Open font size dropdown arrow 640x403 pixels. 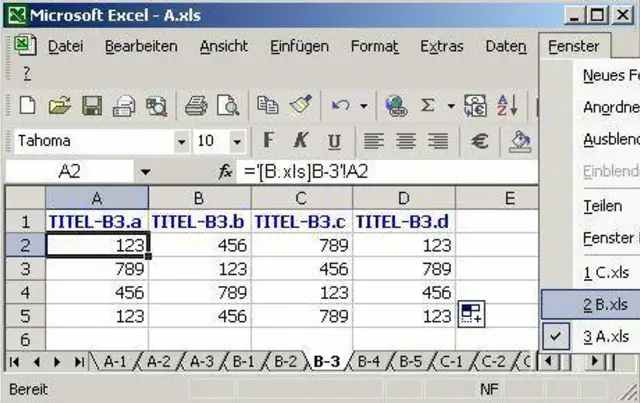(x=237, y=142)
